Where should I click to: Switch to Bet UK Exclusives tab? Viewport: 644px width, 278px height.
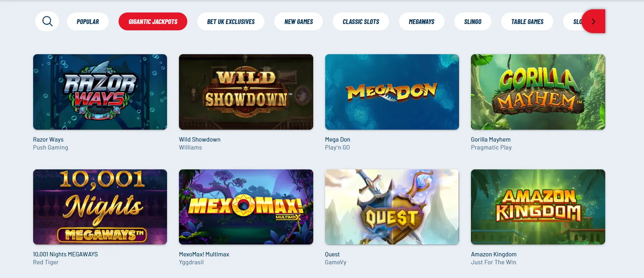point(231,21)
